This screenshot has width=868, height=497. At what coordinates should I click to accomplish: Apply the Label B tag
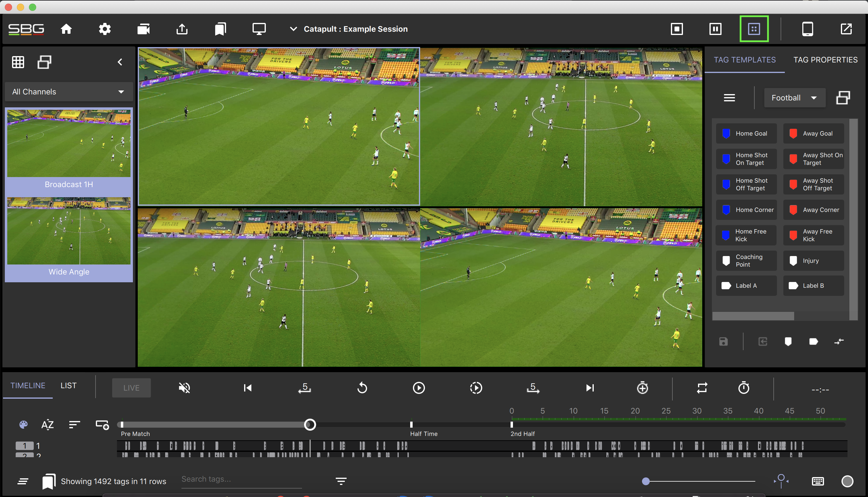pos(813,286)
